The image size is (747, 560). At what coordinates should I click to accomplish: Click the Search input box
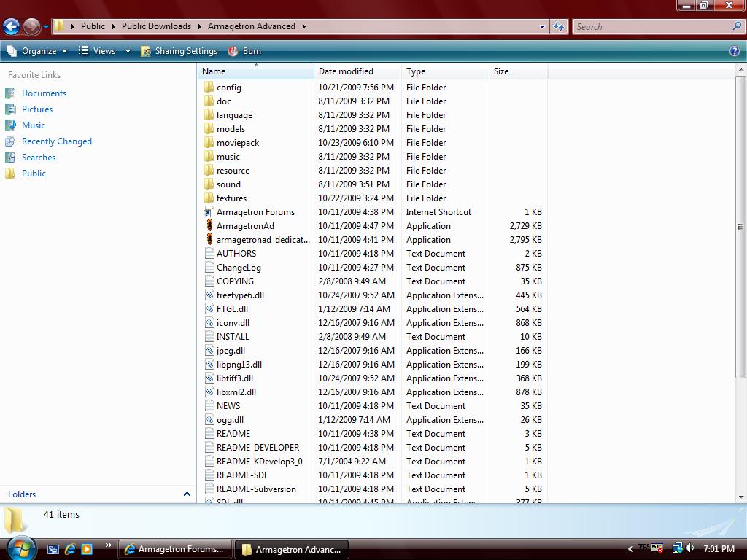pyautogui.click(x=651, y=26)
